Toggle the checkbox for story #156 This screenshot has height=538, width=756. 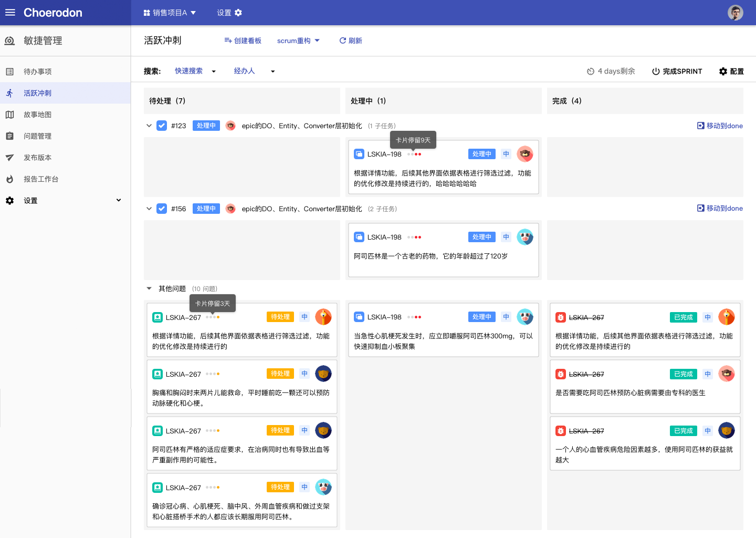(162, 209)
